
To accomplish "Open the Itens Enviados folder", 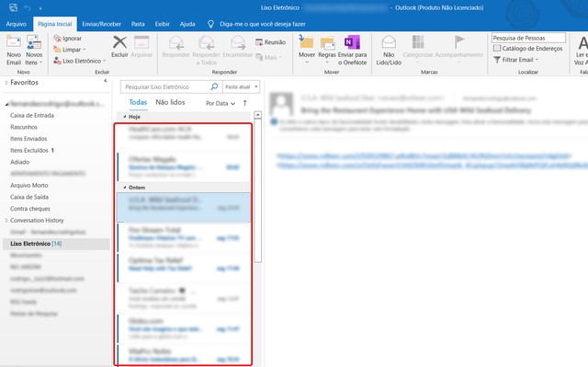I will click(28, 139).
